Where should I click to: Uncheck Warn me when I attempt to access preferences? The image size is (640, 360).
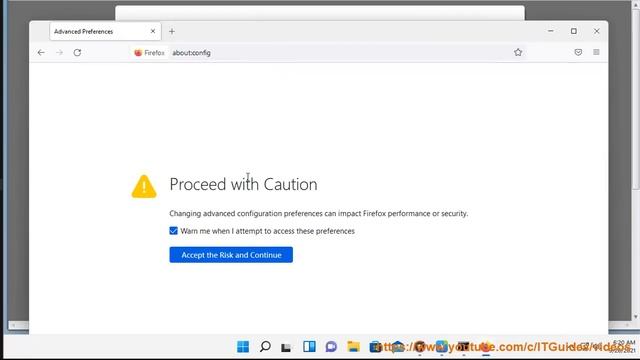[173, 231]
